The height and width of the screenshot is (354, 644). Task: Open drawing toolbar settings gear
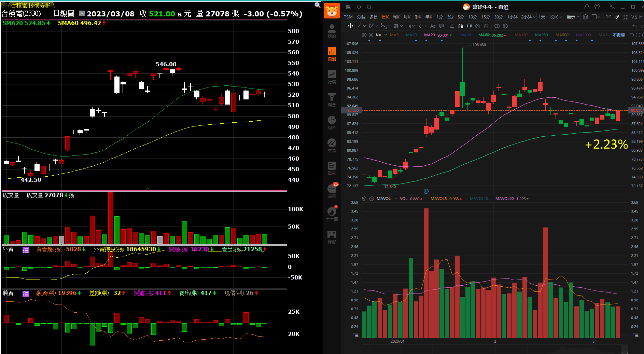coord(505,26)
